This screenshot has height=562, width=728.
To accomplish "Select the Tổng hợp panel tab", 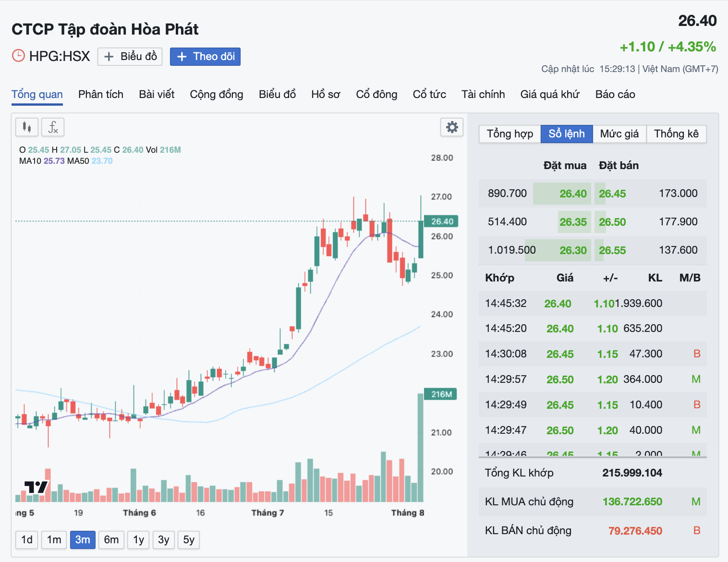I will click(510, 134).
